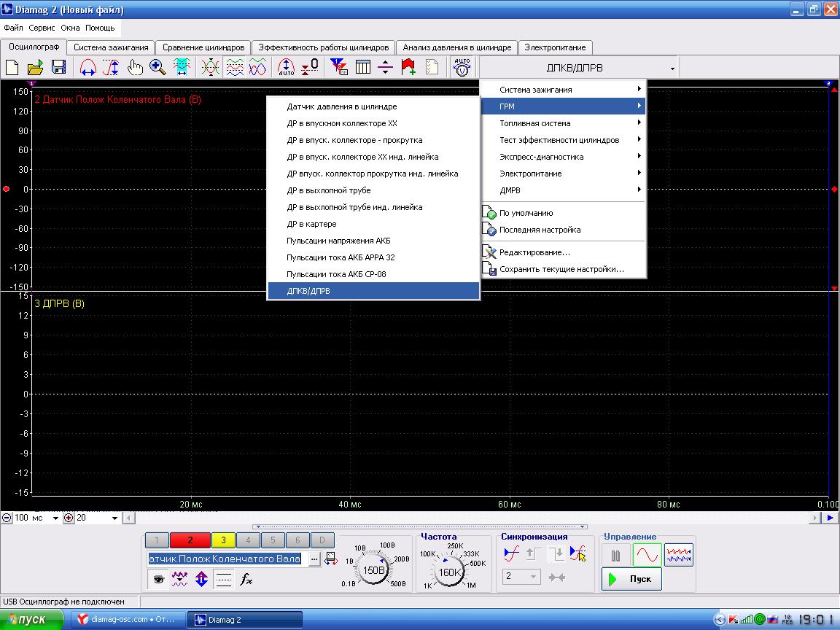Open Анализ давления в цилиндре tab
Image resolution: width=840 pixels, height=630 pixels.
pos(457,47)
